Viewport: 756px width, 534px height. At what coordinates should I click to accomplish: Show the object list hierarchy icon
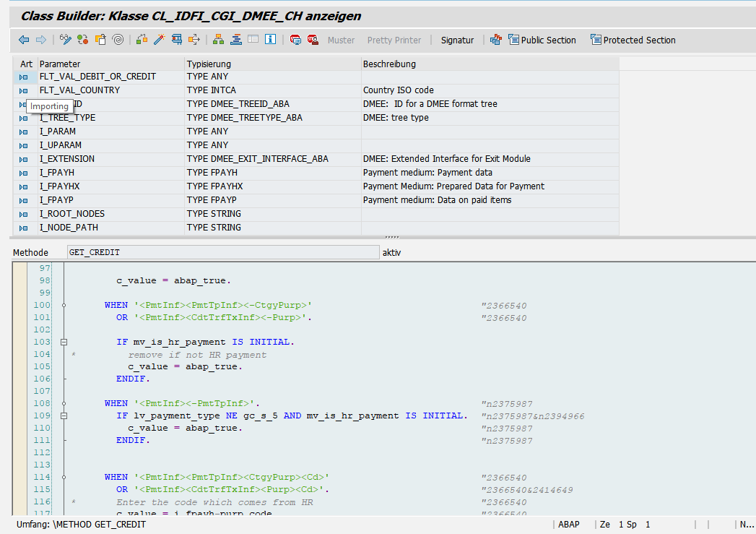[x=218, y=40]
